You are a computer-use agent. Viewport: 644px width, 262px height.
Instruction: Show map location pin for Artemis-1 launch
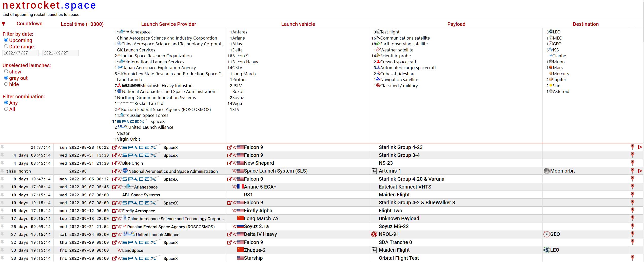(632, 171)
